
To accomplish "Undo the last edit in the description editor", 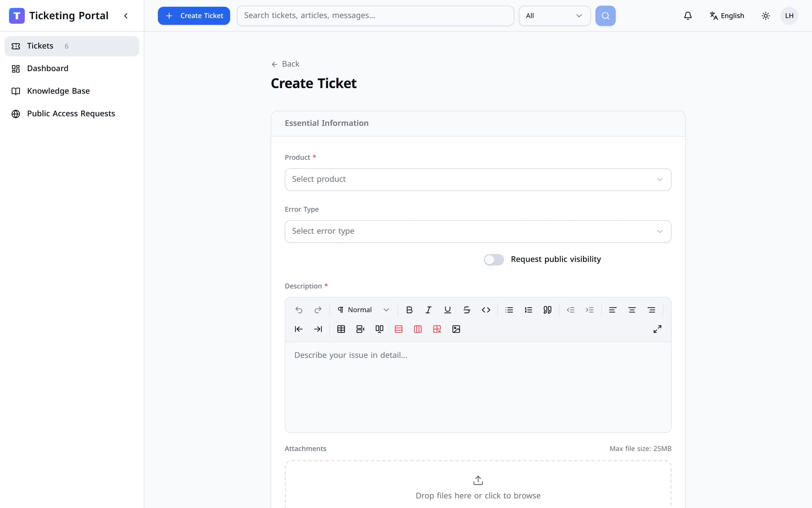I will (298, 310).
